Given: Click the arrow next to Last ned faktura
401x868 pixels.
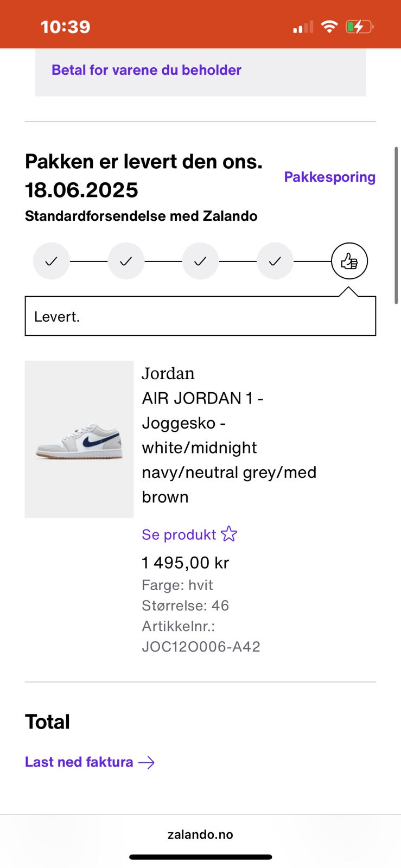Looking at the screenshot, I should (x=147, y=763).
